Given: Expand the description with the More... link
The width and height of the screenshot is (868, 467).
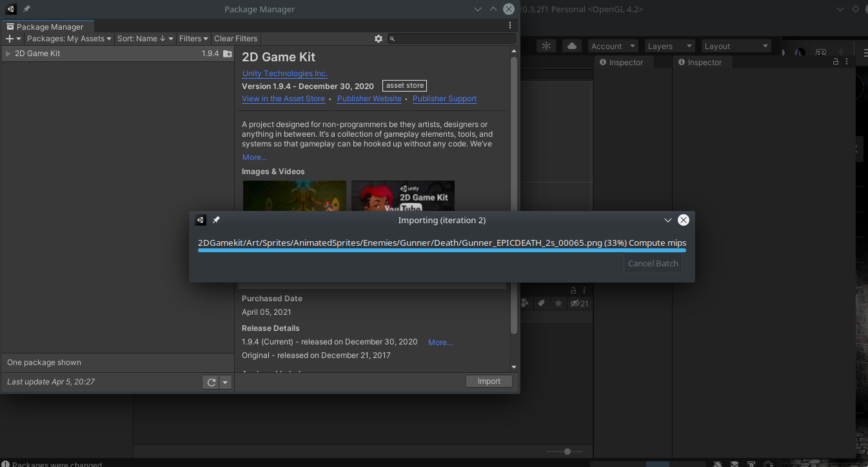Looking at the screenshot, I should [x=254, y=157].
